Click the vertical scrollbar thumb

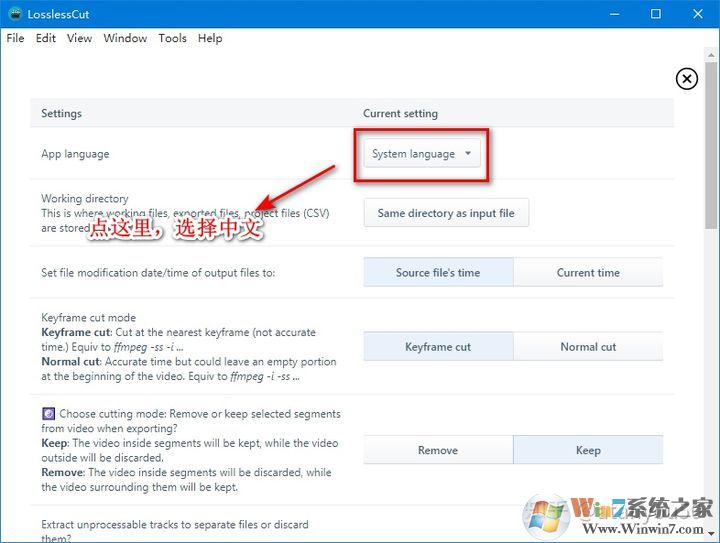point(711,145)
